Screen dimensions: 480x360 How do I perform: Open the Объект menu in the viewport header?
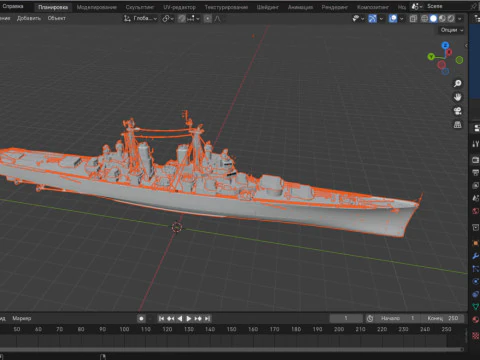tap(57, 18)
